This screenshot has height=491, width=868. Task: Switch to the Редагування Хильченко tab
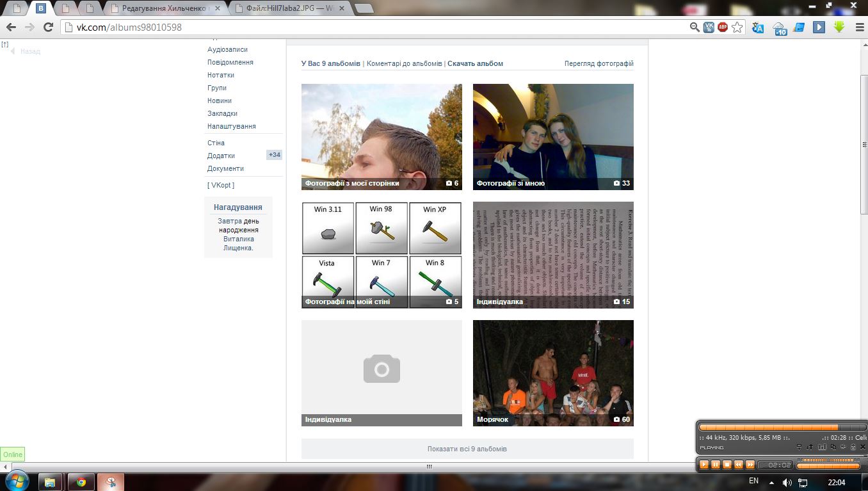(x=166, y=8)
